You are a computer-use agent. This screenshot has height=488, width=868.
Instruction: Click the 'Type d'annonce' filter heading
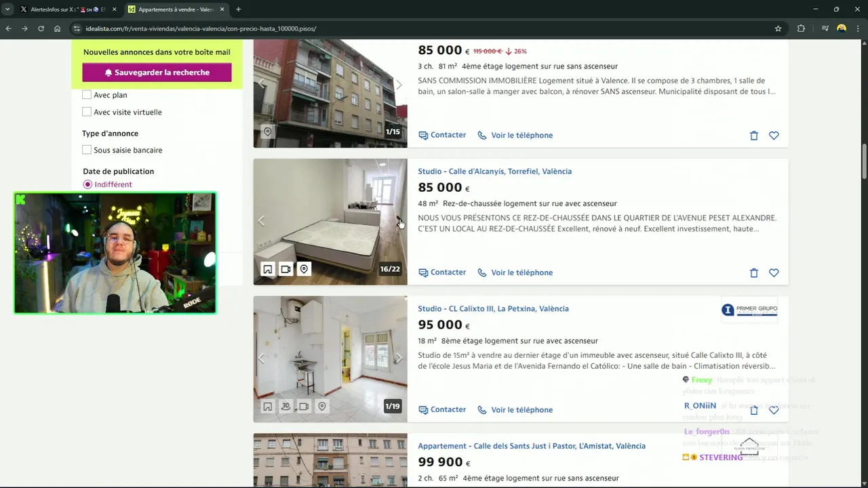111,134
